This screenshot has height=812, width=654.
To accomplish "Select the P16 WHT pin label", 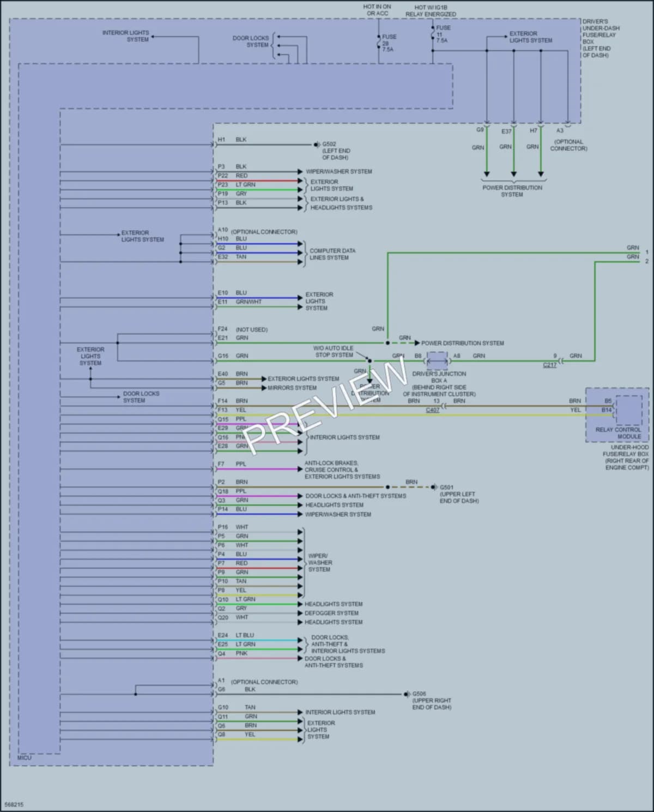I will point(233,527).
